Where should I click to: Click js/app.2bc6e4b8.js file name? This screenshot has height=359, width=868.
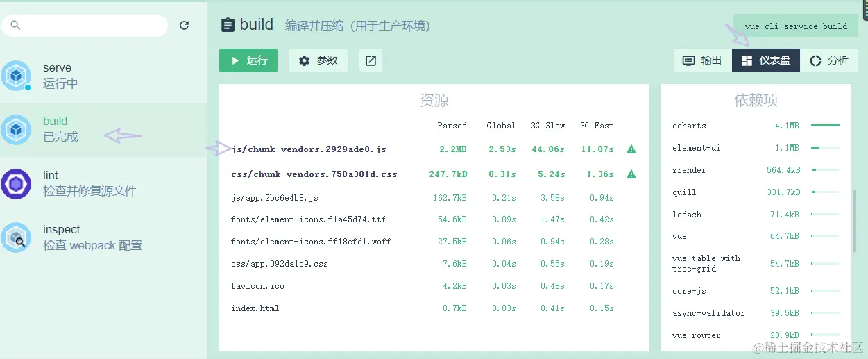click(x=275, y=198)
